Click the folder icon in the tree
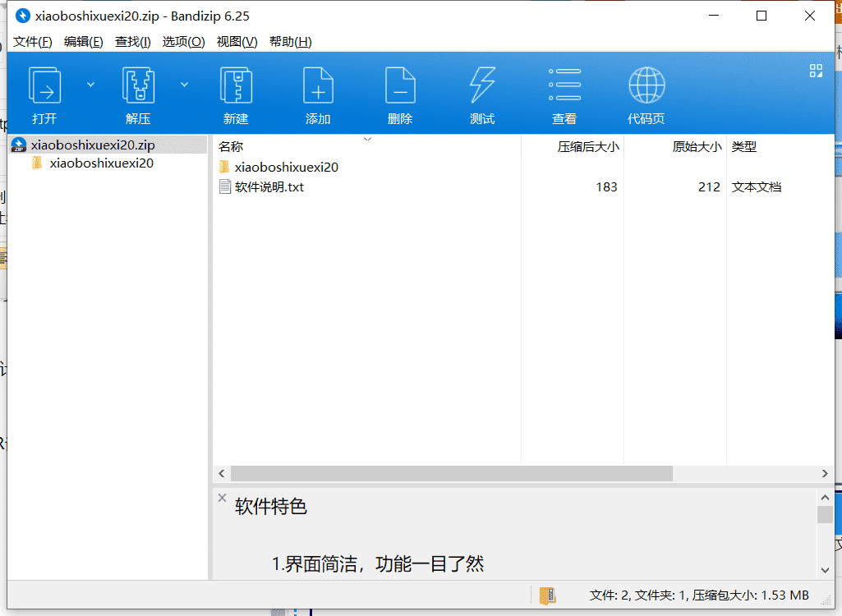842x616 pixels. click(37, 163)
